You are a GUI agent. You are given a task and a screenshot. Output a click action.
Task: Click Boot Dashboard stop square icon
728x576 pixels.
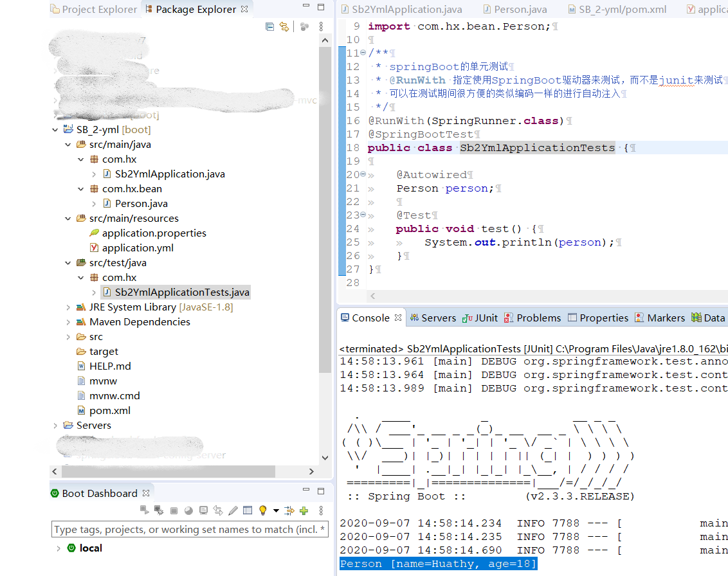pos(174,510)
